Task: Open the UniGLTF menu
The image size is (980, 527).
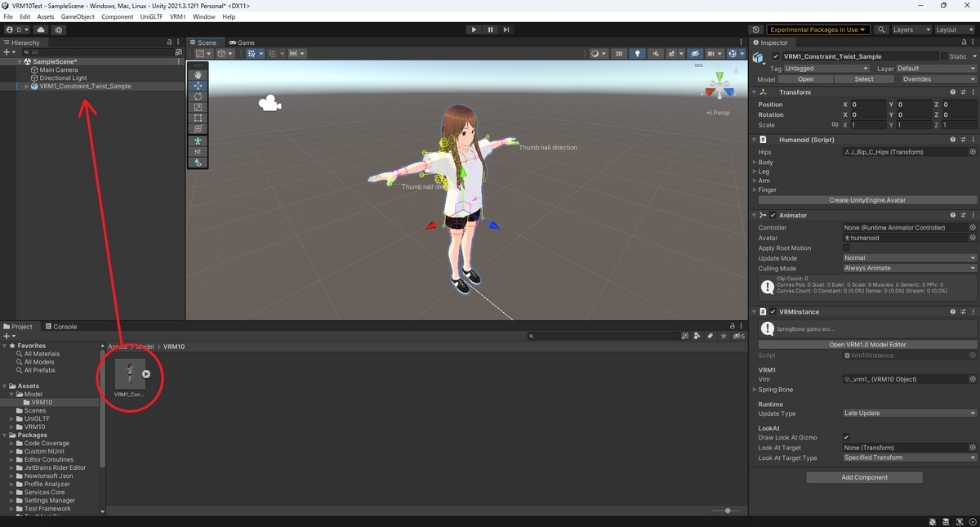Action: 151,16
